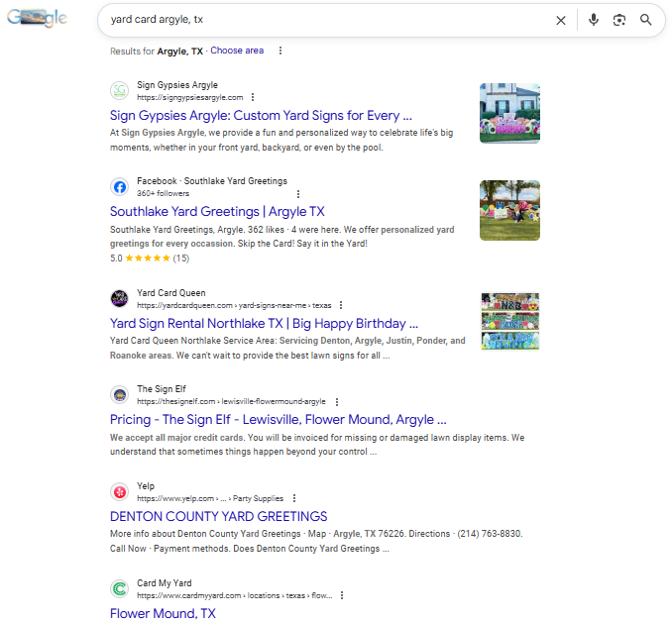Open options menu next to thesignelf.com URL

(337, 402)
